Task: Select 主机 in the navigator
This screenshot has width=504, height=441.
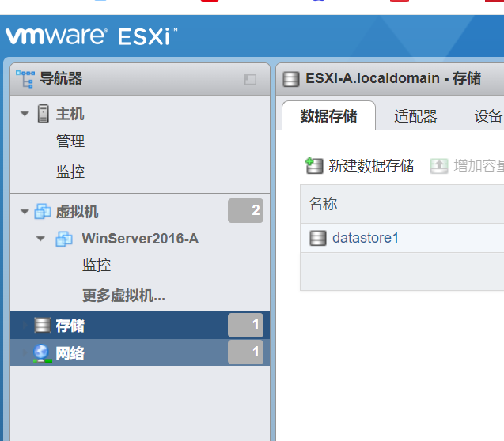Action: coord(70,114)
